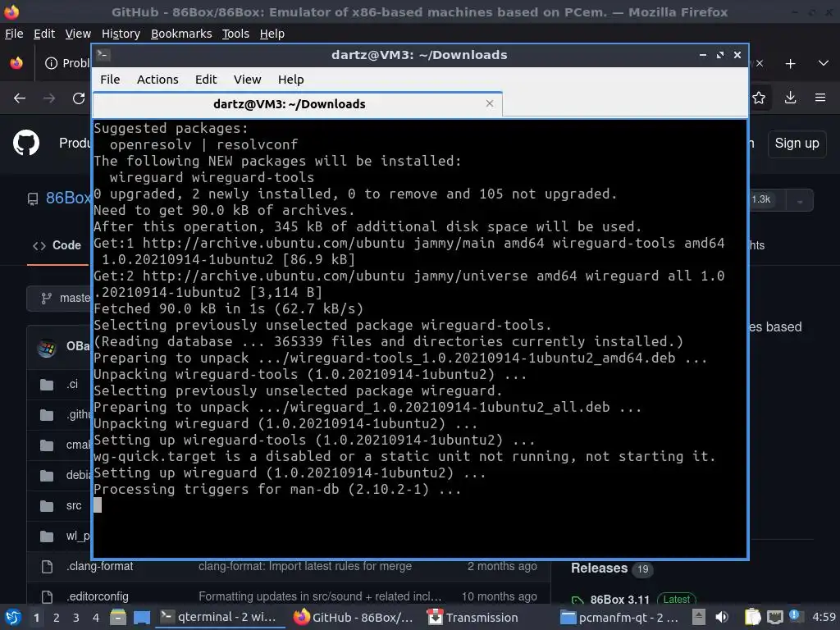Open Firefox History menu
Viewport: 840px width, 630px height.
[x=121, y=34]
